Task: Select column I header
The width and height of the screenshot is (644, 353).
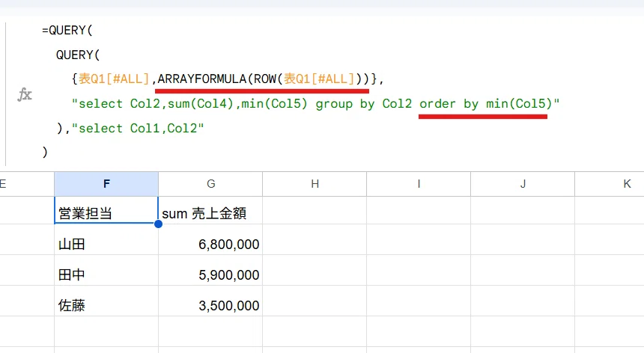Action: tap(419, 184)
